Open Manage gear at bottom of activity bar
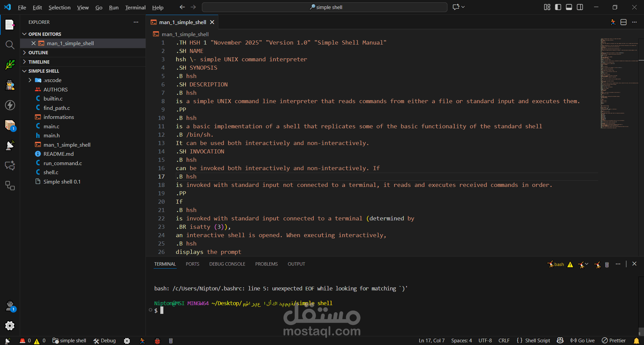 (10, 326)
